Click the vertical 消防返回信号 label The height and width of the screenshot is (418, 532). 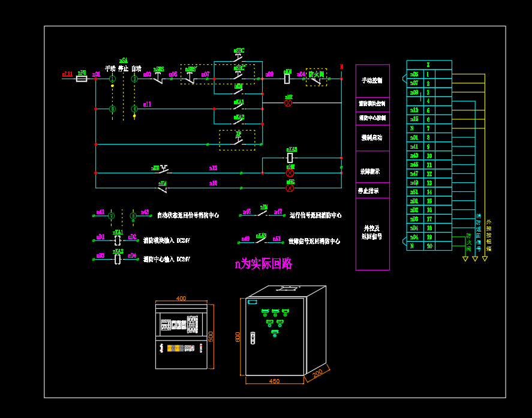(x=479, y=232)
